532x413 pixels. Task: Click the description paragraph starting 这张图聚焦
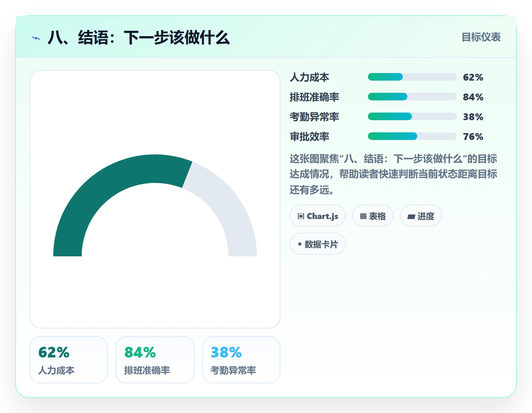(394, 174)
